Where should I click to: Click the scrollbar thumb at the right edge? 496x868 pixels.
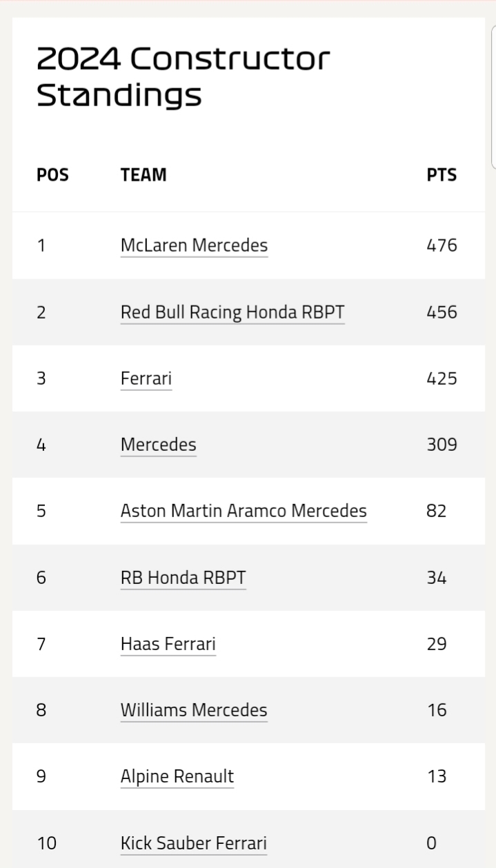(493, 97)
